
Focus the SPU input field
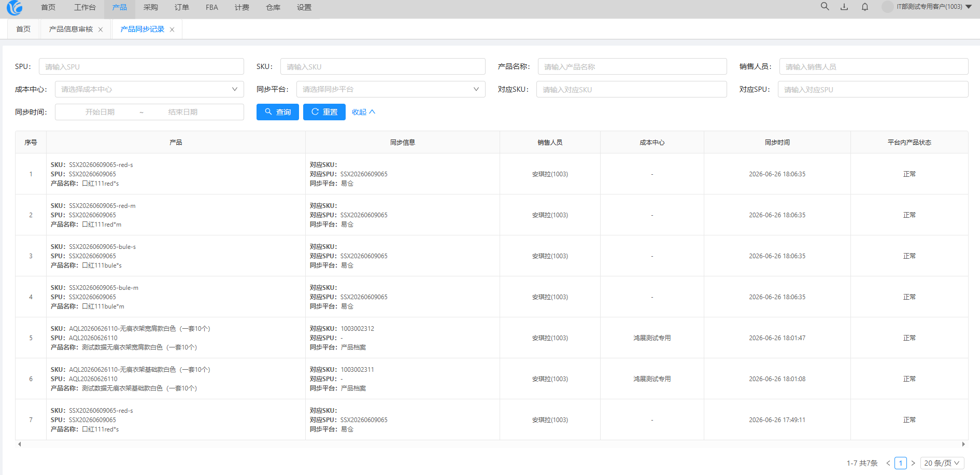[x=141, y=66]
